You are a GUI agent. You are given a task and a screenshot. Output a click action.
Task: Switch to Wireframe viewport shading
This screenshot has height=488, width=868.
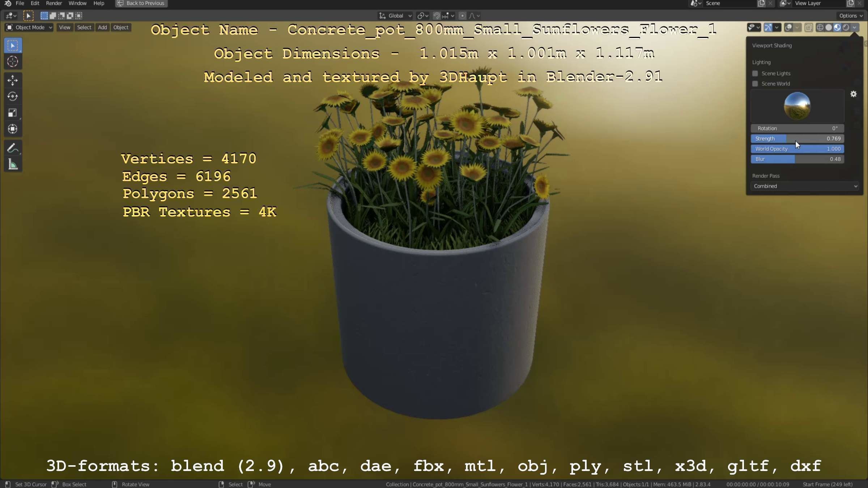point(820,27)
